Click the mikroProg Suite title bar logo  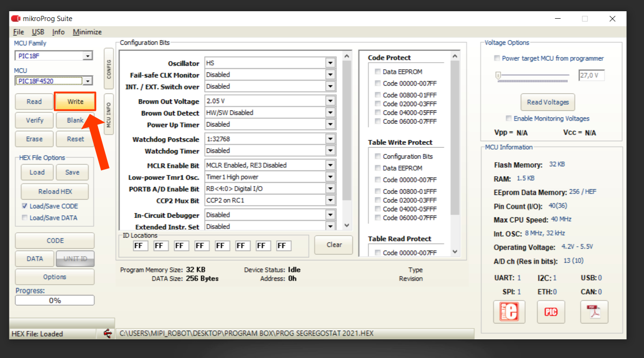click(x=15, y=19)
